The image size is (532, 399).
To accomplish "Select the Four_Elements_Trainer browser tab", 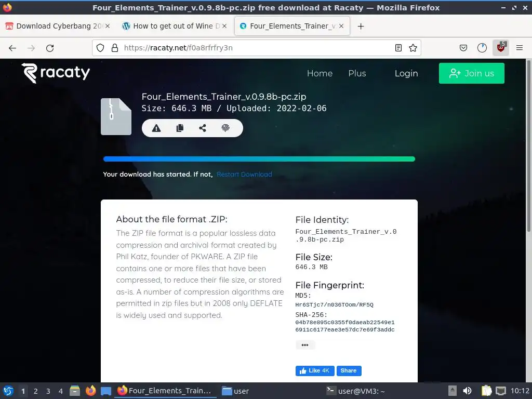I will (x=292, y=26).
